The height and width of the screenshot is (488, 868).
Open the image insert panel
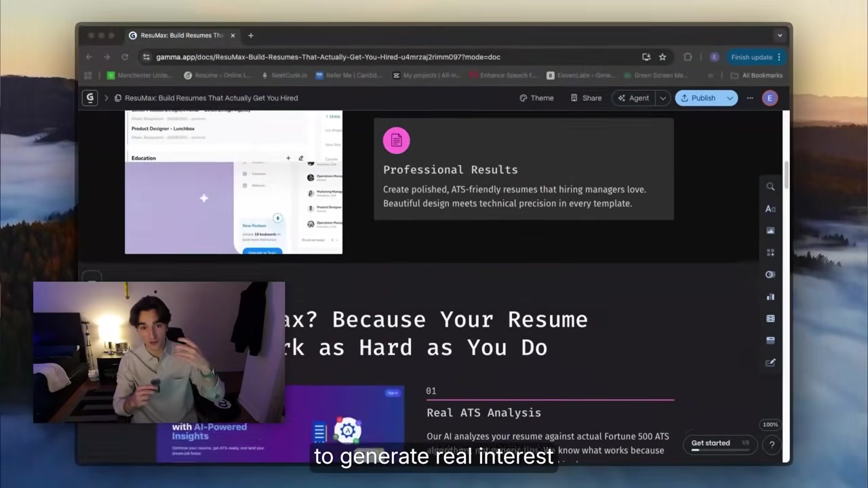(x=770, y=230)
